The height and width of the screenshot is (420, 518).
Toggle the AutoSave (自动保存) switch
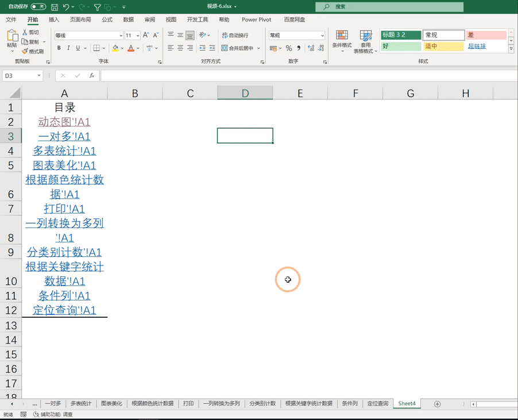(x=38, y=7)
